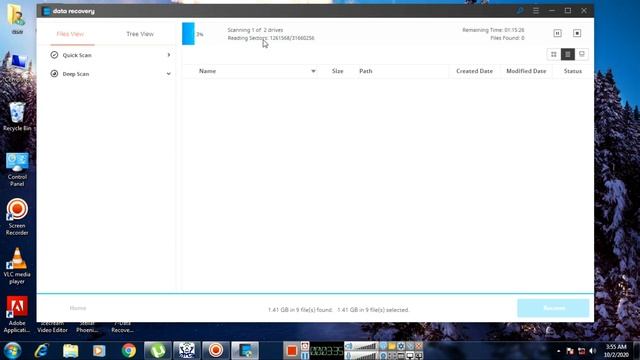This screenshot has width=640, height=360.
Task: Click the Files Found: 0 text
Action: click(507, 38)
